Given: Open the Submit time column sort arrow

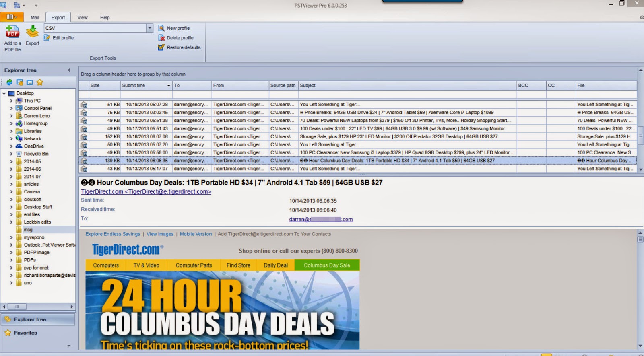Looking at the screenshot, I should pyautogui.click(x=169, y=86).
